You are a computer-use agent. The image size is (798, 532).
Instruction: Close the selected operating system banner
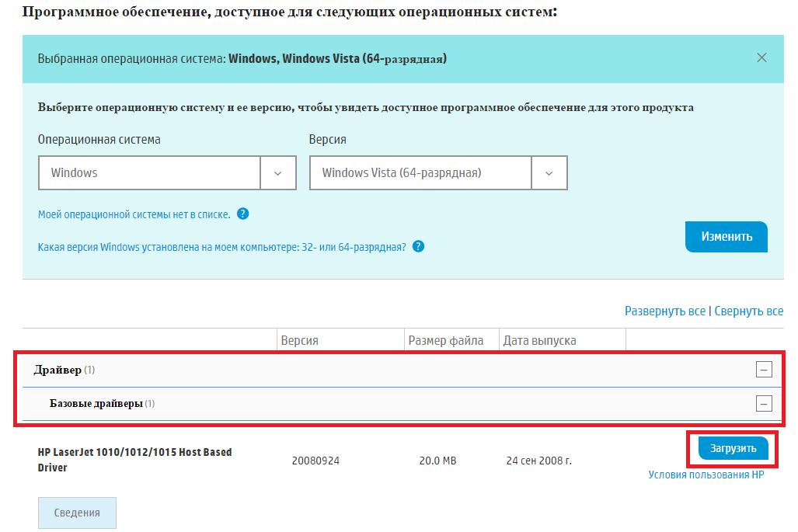pyautogui.click(x=761, y=57)
